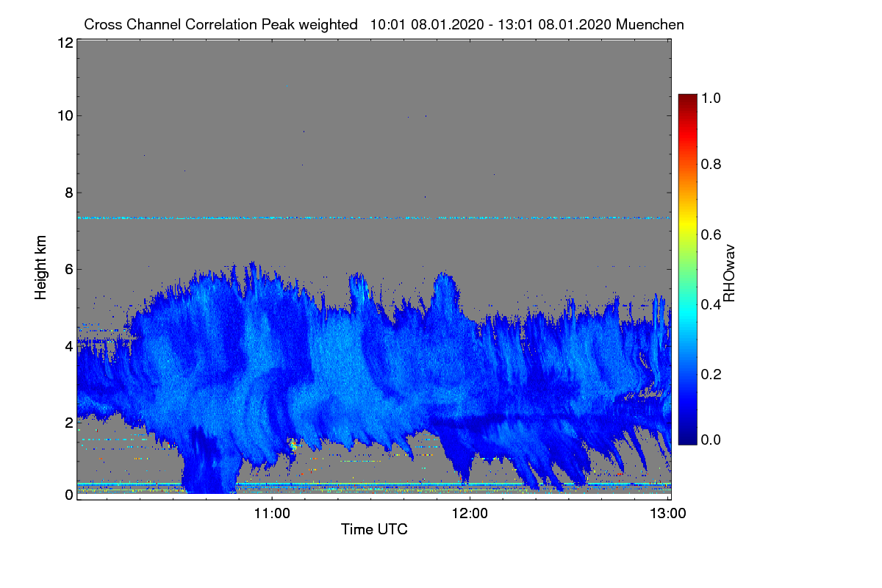
Task: Click the '10' height axis tick label
Action: 64,115
